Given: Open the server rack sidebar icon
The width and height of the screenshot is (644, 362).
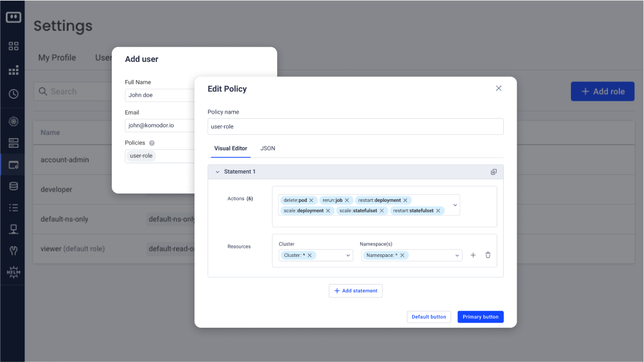Looking at the screenshot, I should [14, 143].
